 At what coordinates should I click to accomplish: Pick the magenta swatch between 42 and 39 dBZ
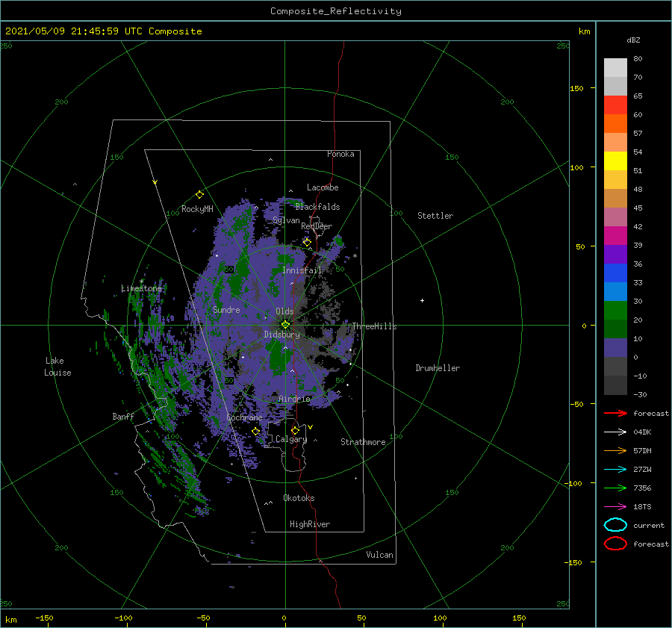pyautogui.click(x=615, y=235)
